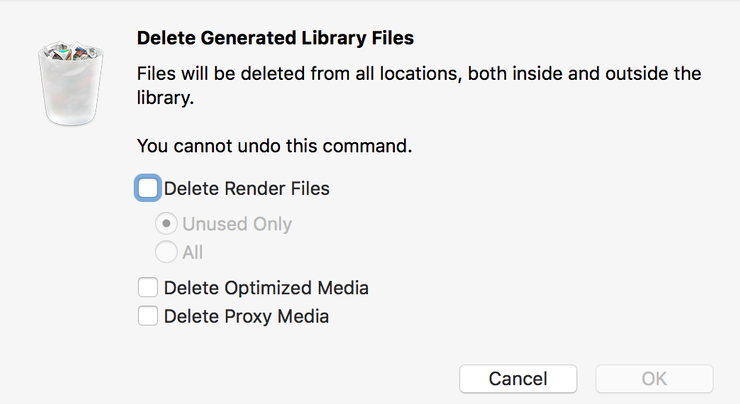This screenshot has height=404, width=740.
Task: Click the 'All' option label text
Action: (x=193, y=252)
